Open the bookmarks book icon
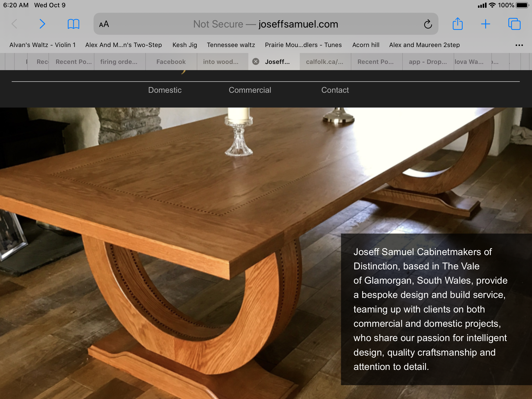Viewport: 532px width, 399px height. click(73, 24)
